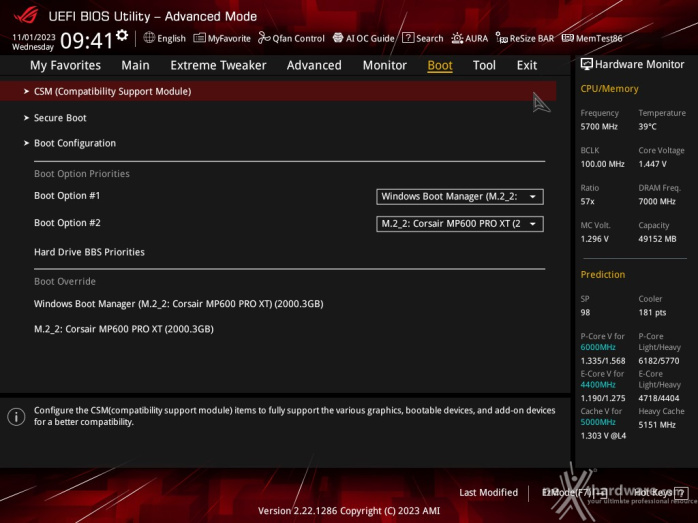Click the 5700 MHz frequency value
This screenshot has width=698, height=523.
(x=599, y=126)
